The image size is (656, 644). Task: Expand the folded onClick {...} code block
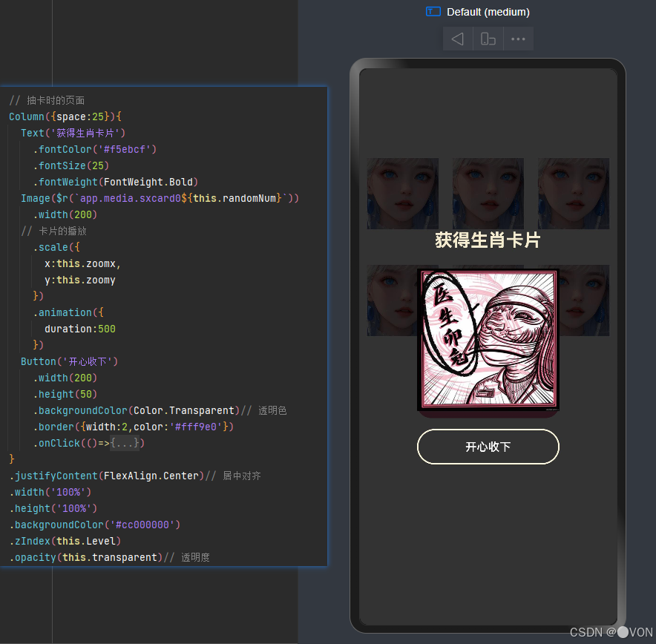point(125,443)
